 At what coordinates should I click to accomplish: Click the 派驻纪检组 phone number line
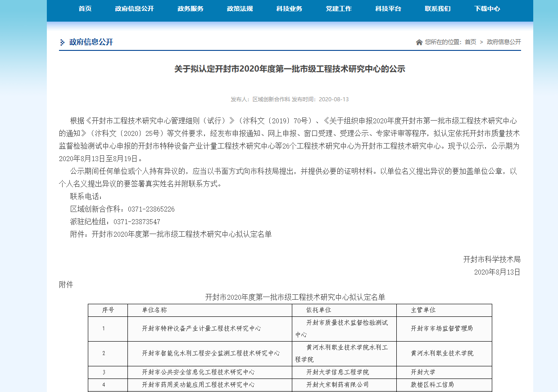[115, 222]
